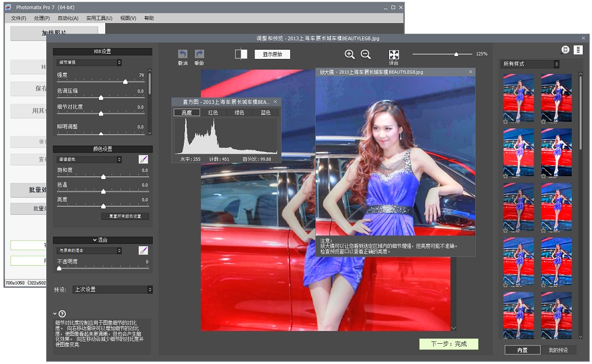The width and height of the screenshot is (592, 364).
Task: Click down arrow of HDR设置 panel scrollbar
Action: (x=150, y=133)
